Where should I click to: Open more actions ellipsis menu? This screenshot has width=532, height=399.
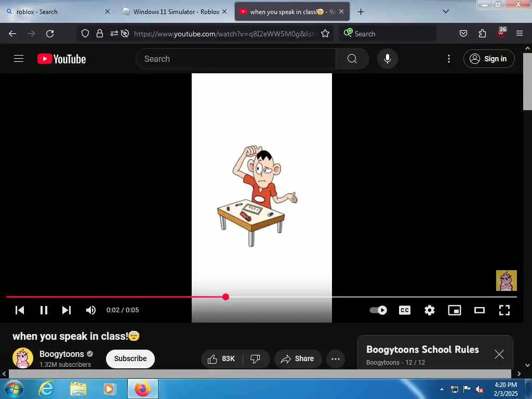click(335, 358)
